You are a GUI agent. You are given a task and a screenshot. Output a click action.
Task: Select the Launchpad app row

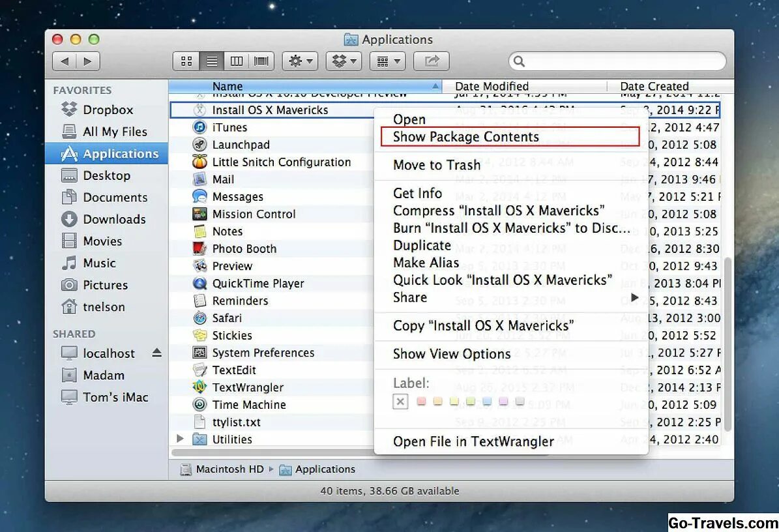click(271, 145)
